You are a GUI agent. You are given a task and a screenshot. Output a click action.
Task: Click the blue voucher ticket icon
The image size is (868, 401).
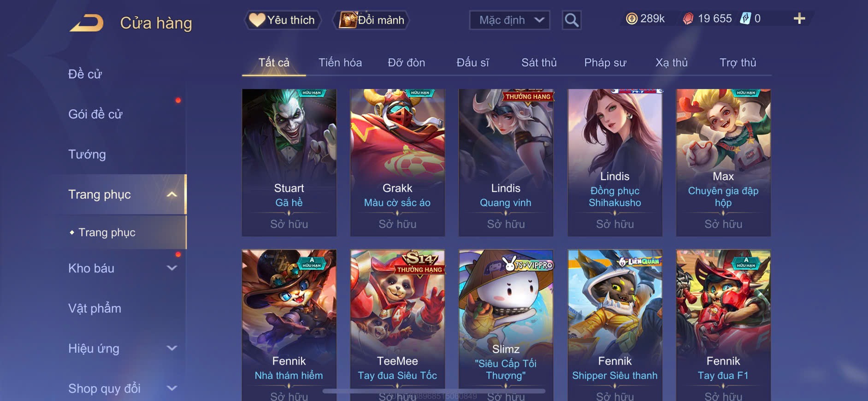pos(745,18)
